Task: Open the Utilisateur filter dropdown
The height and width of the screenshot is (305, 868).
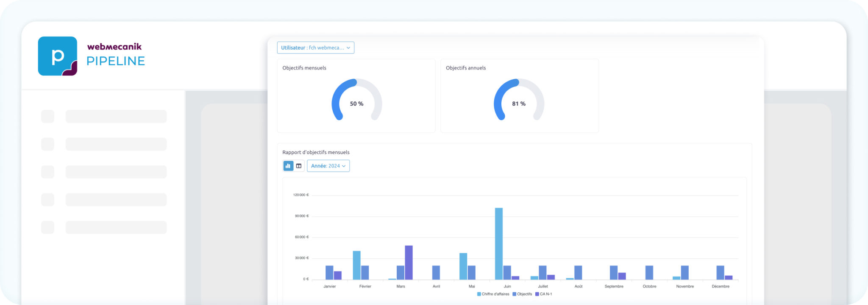Action: [315, 48]
